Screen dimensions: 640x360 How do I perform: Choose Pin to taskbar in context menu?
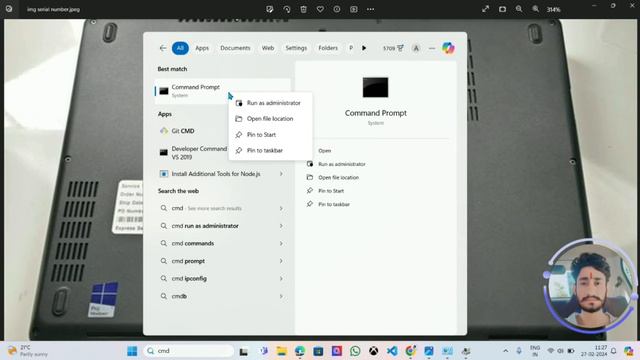click(270, 151)
